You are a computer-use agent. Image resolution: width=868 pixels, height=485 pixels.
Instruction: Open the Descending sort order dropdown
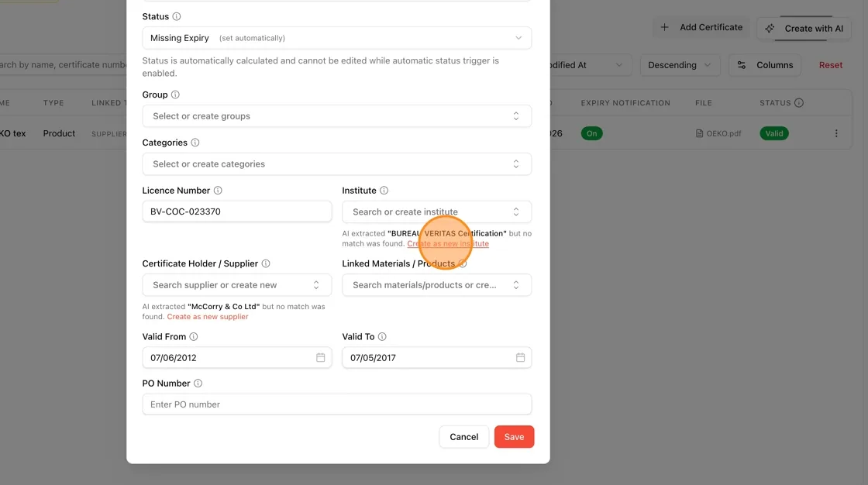pos(680,65)
